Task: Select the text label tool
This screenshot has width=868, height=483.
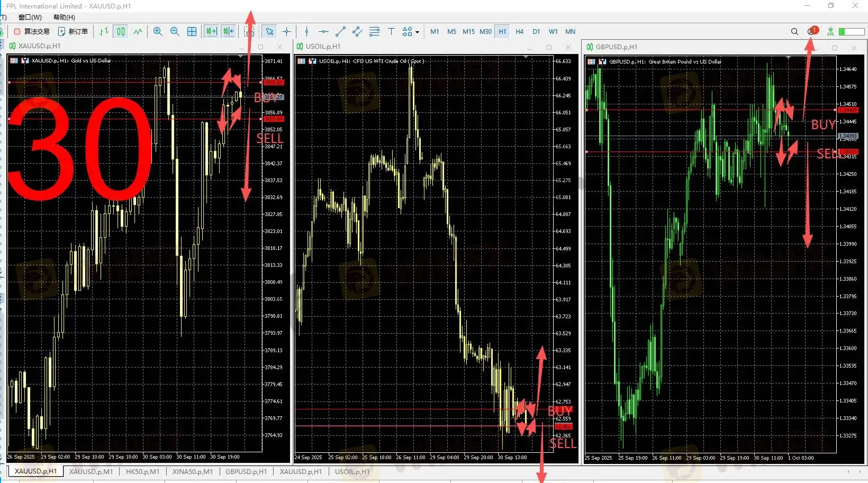Action: click(391, 32)
